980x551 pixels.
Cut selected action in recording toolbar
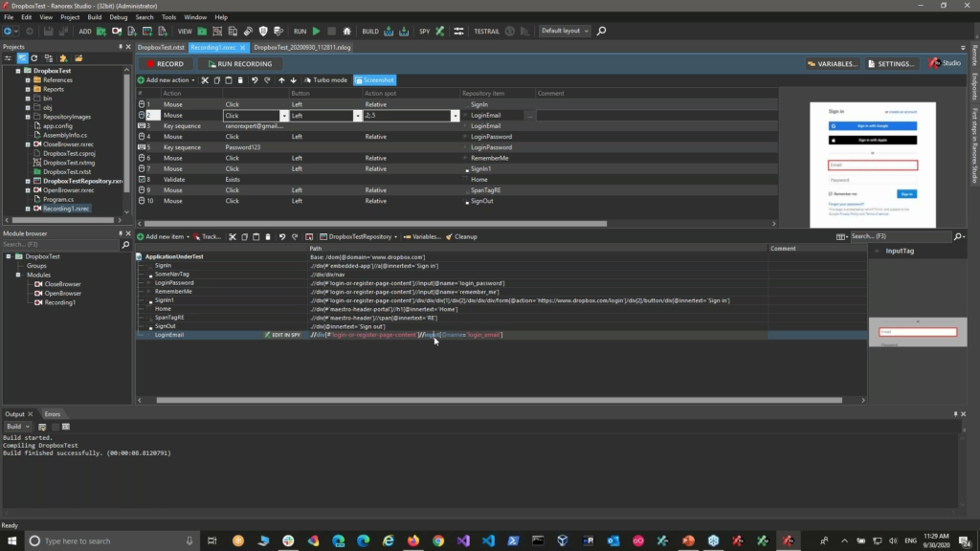point(205,80)
